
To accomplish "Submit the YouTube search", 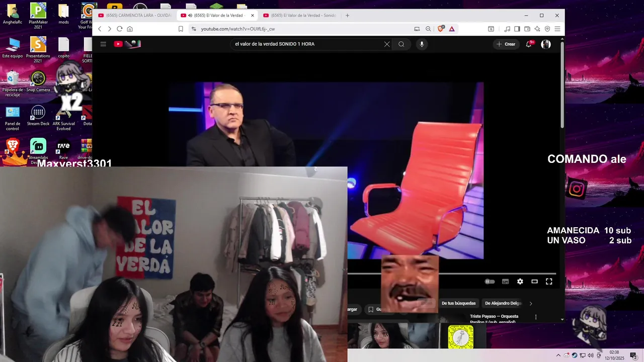I will 401,44.
